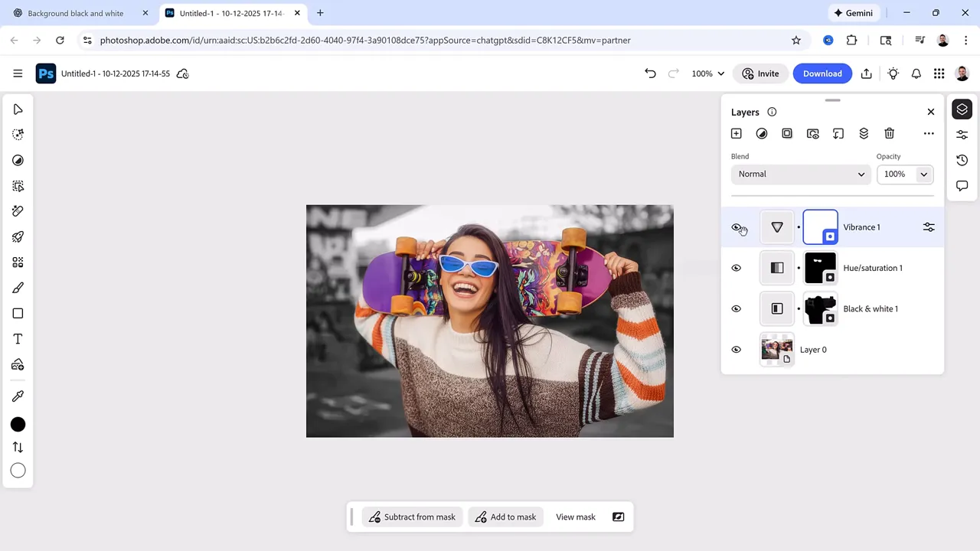Delete layer using trash icon
The image size is (980, 551).
tap(889, 134)
